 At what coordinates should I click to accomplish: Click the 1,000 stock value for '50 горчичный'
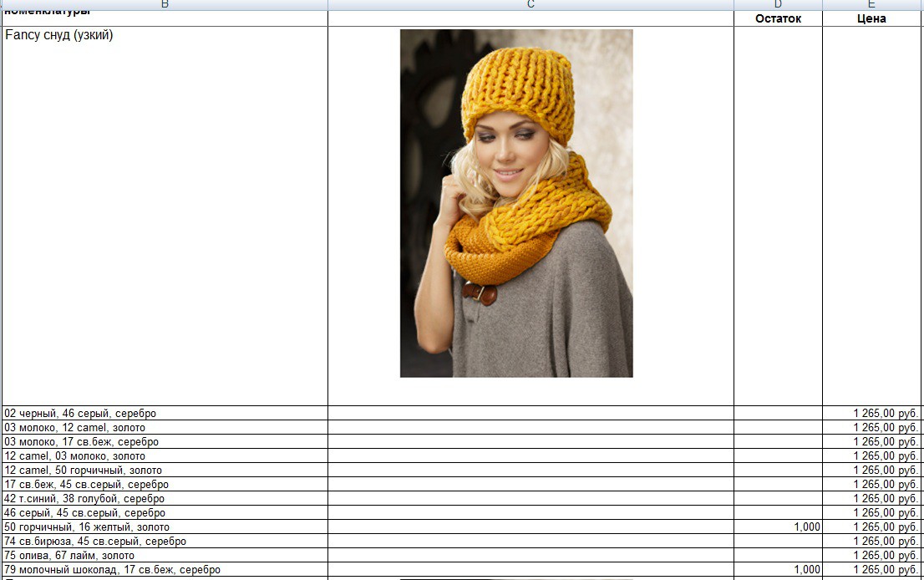click(778, 527)
